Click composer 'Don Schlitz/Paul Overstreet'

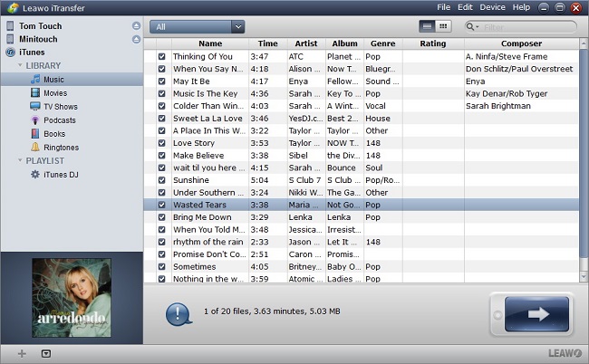click(519, 69)
